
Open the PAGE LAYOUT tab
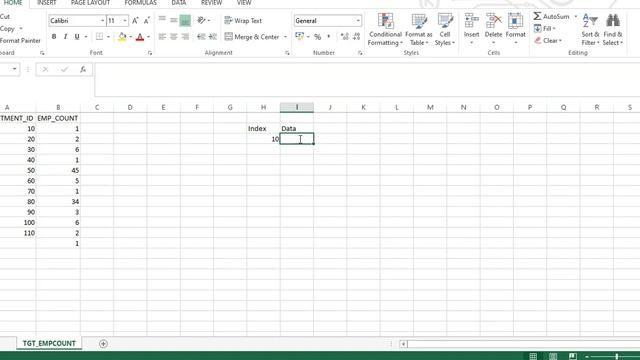90,3
